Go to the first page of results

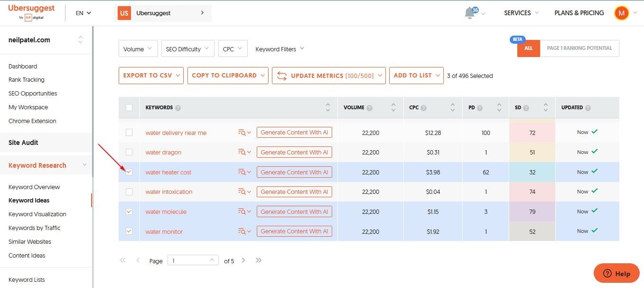tap(123, 260)
